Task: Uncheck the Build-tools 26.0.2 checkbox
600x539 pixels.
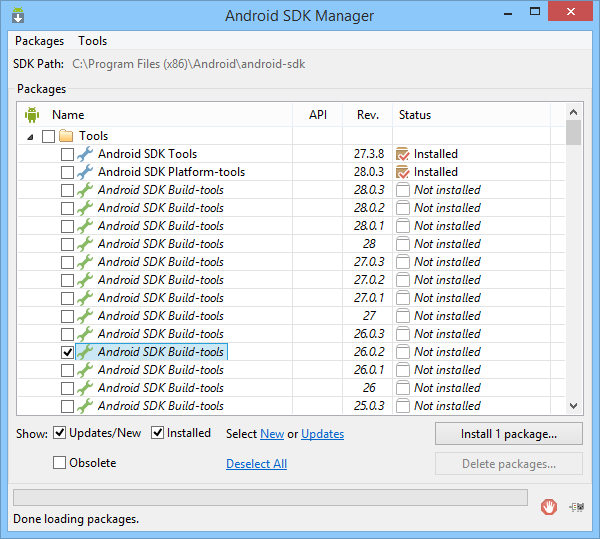Action: click(67, 352)
